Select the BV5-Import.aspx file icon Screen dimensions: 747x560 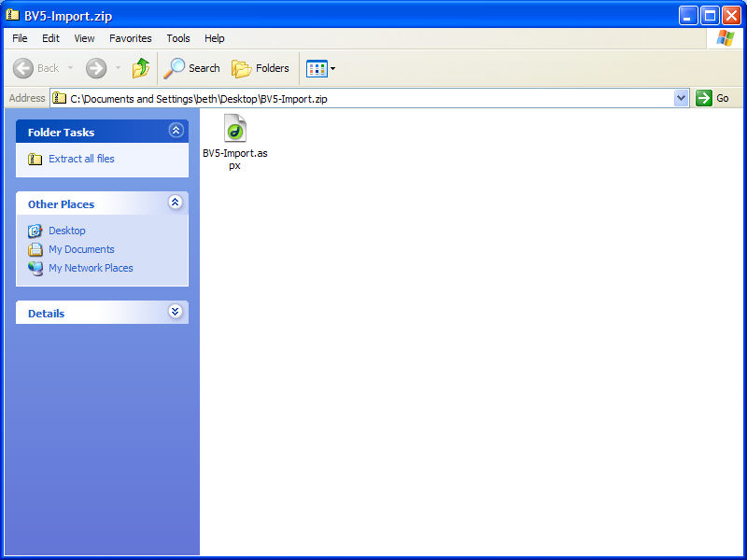(235, 128)
